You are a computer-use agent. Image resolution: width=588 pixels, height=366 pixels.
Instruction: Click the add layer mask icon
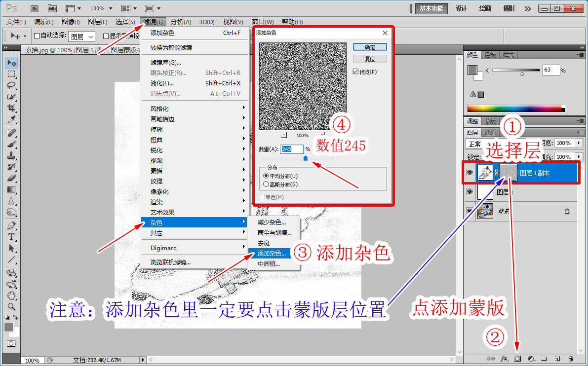click(518, 359)
